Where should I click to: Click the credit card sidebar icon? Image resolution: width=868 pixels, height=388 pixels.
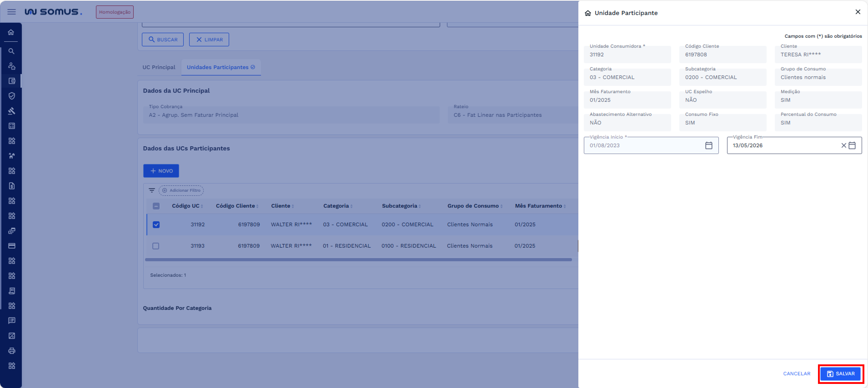[x=11, y=246]
